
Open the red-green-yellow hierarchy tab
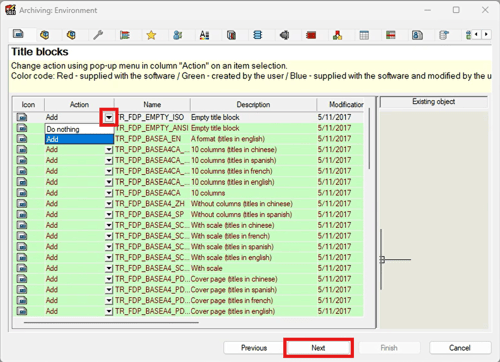337,35
